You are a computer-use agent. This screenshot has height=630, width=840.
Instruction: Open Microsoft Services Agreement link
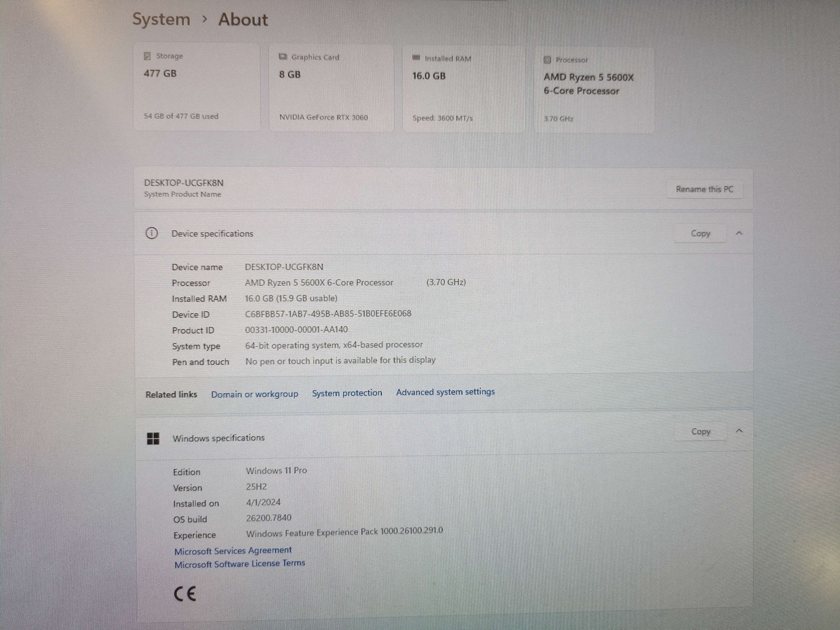click(233, 550)
